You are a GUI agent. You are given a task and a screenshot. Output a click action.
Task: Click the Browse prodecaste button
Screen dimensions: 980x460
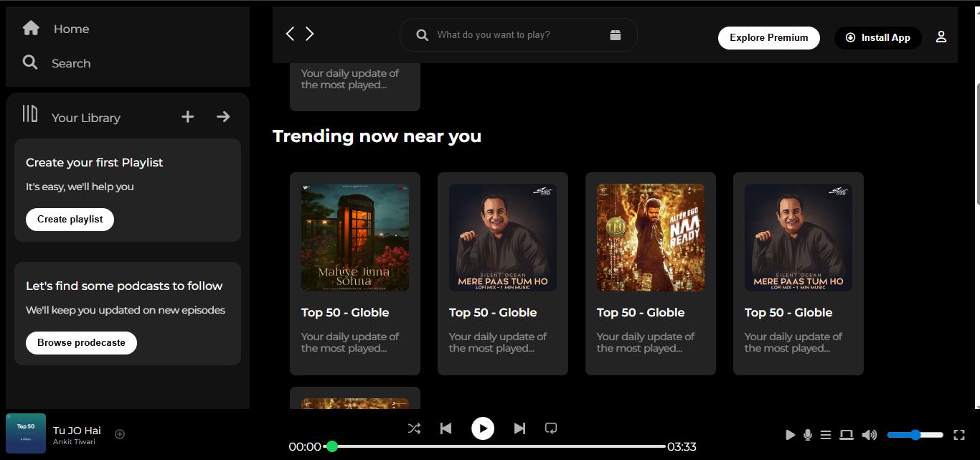81,343
